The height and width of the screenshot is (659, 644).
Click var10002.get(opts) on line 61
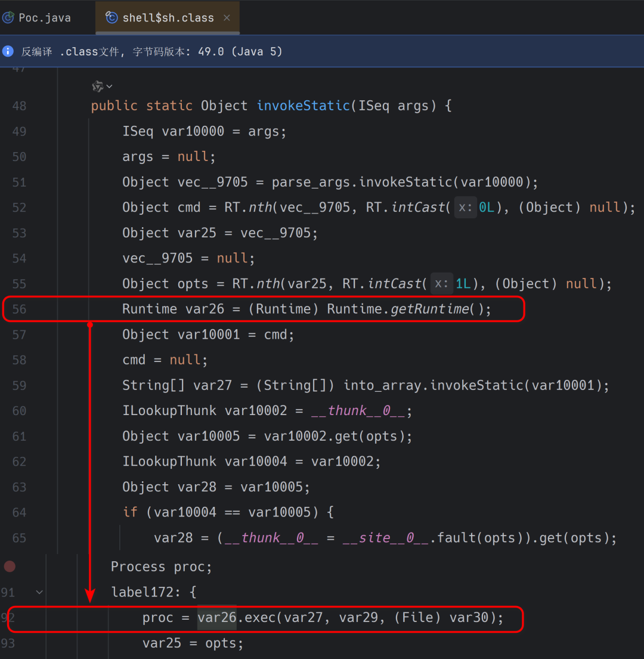pyautogui.click(x=335, y=436)
